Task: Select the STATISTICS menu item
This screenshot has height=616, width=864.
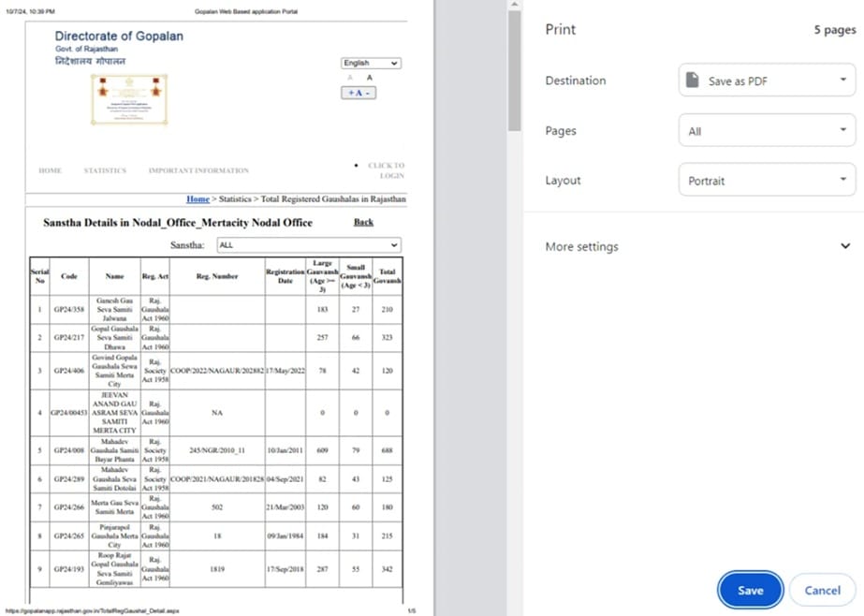Action: [105, 170]
